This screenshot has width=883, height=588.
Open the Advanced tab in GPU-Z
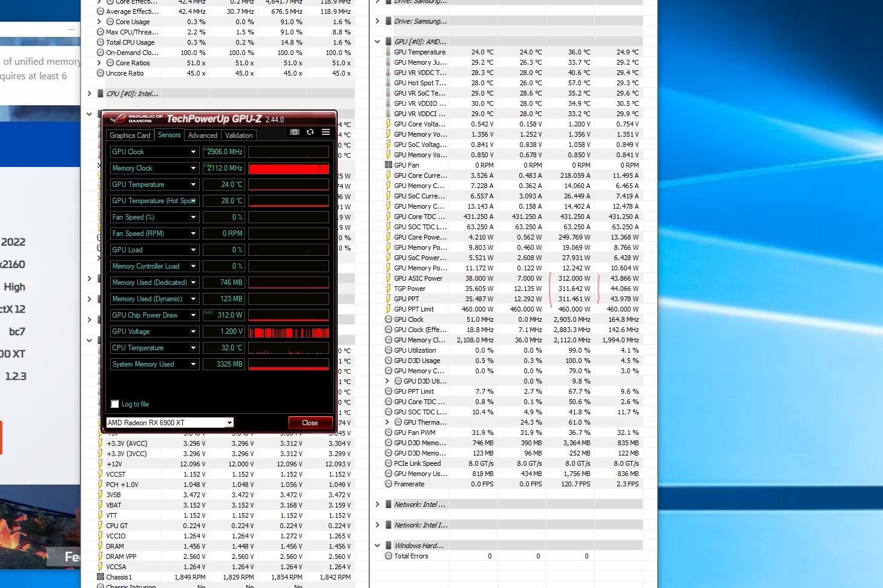click(x=203, y=136)
